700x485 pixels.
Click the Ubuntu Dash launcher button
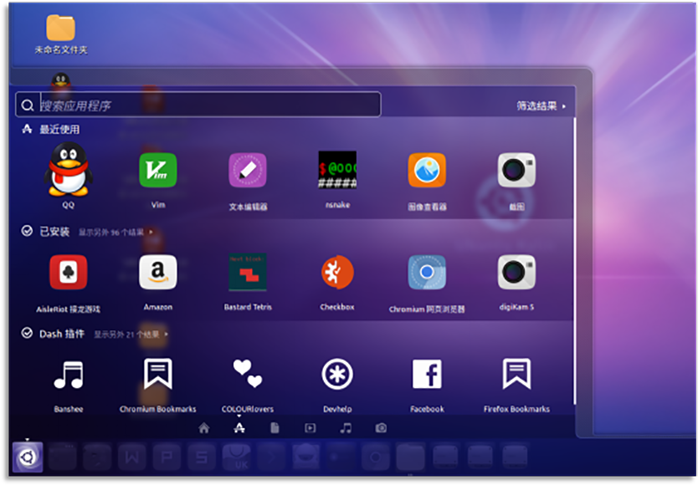[x=27, y=458]
